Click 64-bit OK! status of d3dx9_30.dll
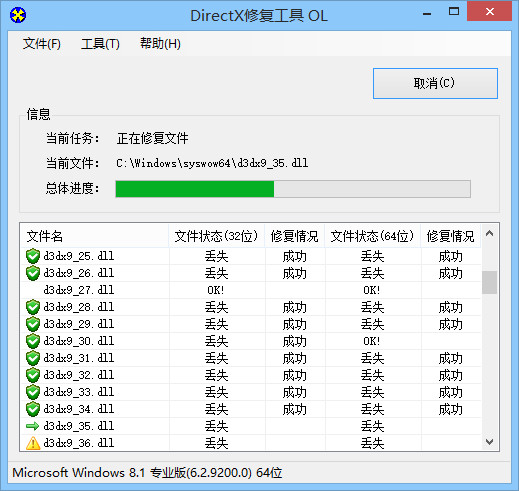Image resolution: width=519 pixels, height=491 pixels. coord(372,341)
